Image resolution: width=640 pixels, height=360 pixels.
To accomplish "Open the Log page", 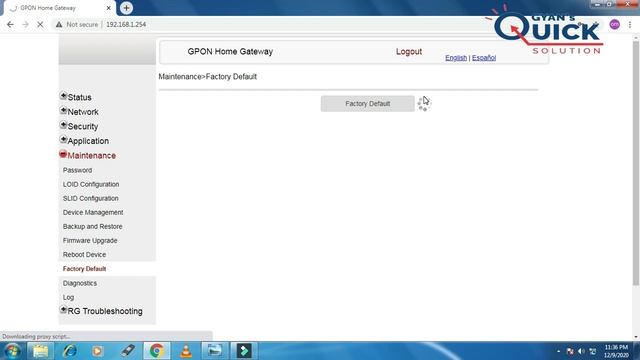I will [68, 298].
